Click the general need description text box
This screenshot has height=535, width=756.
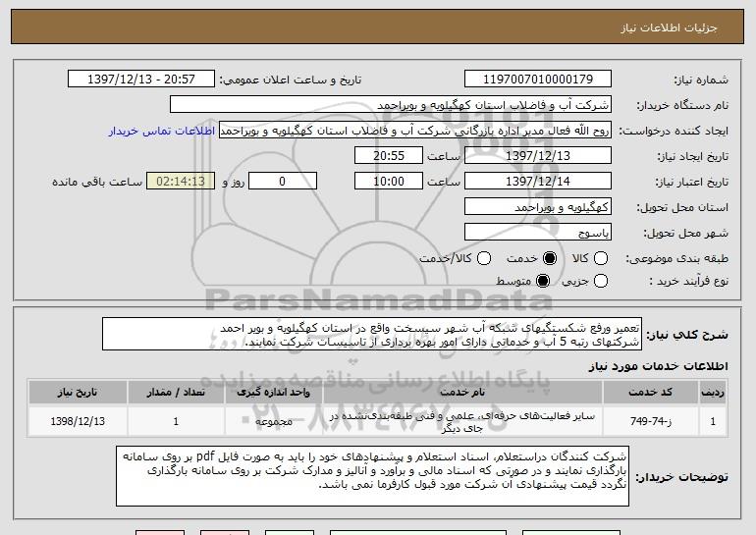point(372,334)
